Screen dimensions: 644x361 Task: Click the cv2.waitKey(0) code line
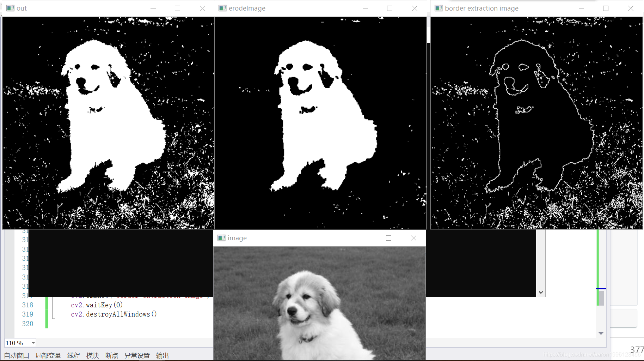coord(97,305)
